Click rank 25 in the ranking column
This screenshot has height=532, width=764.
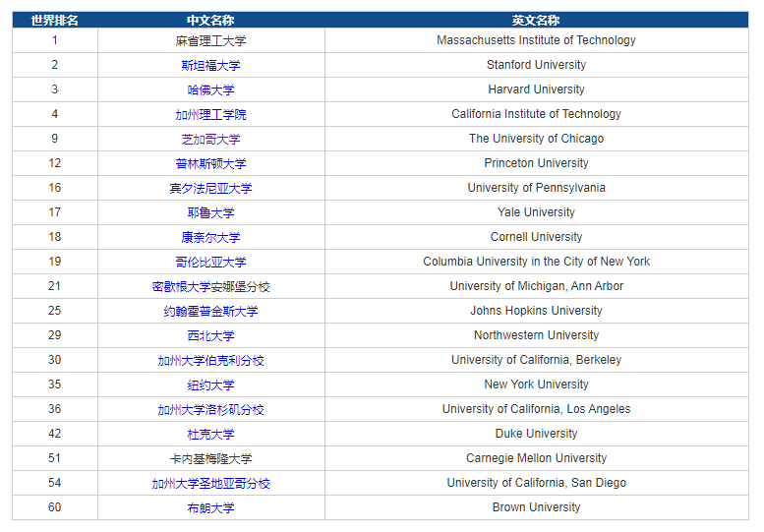pos(55,311)
